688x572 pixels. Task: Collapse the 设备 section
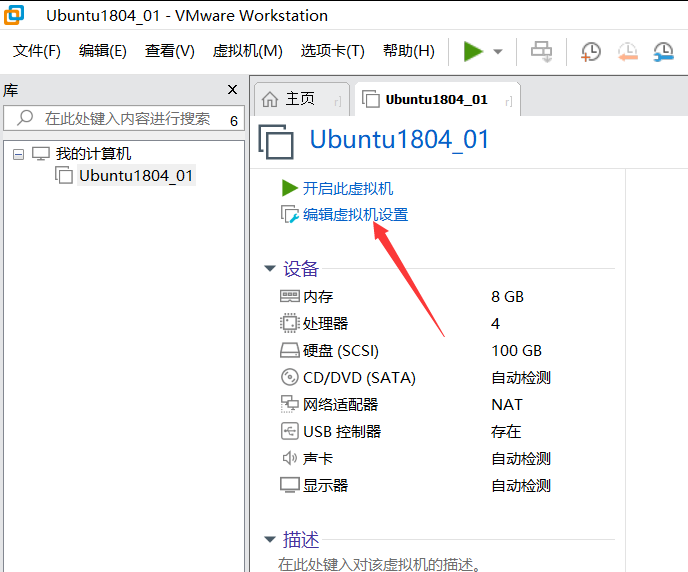pyautogui.click(x=270, y=268)
